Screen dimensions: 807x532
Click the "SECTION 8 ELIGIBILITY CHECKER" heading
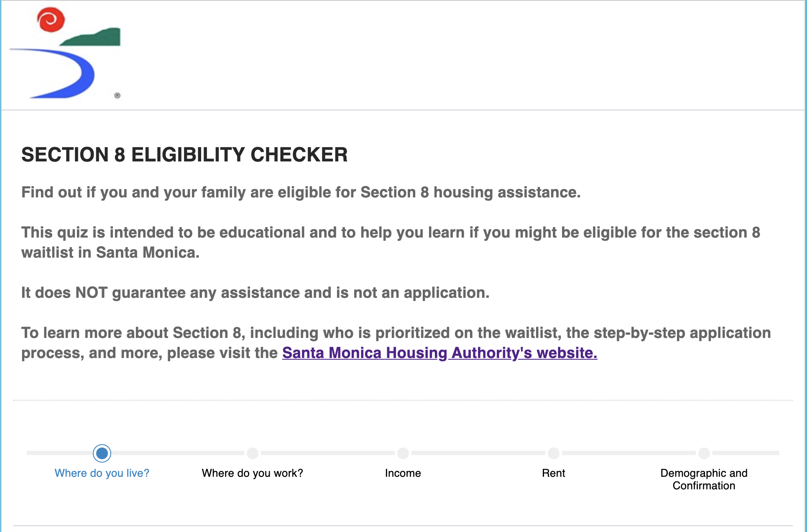[184, 155]
